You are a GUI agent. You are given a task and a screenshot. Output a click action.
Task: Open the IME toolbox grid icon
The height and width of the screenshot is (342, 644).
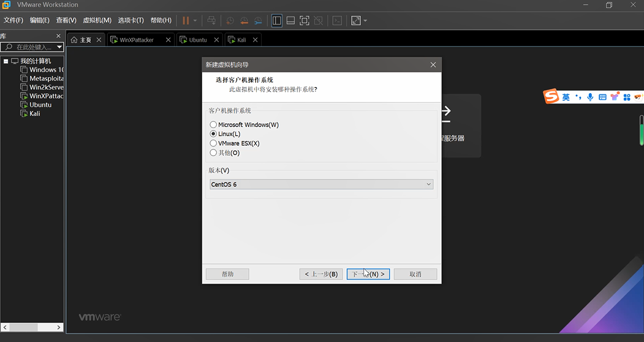(x=627, y=97)
